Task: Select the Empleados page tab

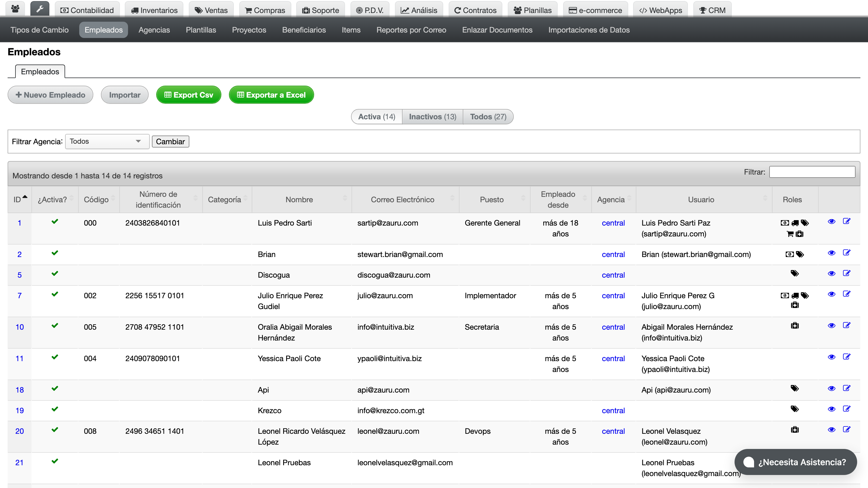Action: click(x=40, y=72)
